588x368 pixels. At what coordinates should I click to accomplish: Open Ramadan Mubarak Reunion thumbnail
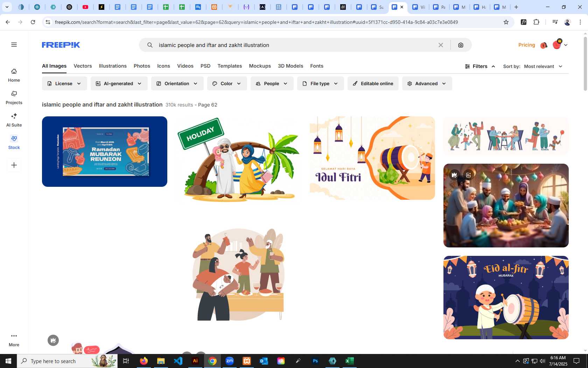(105, 151)
